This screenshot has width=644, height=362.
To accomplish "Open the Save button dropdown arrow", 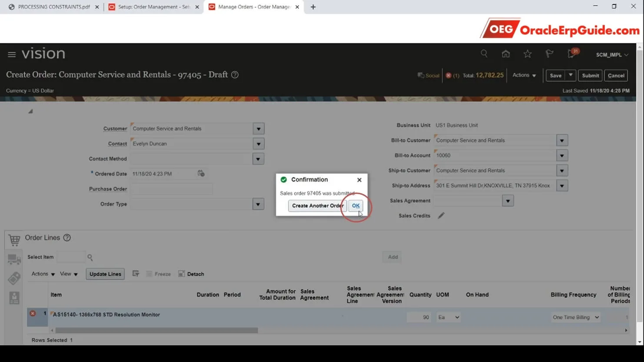I will pyautogui.click(x=571, y=75).
